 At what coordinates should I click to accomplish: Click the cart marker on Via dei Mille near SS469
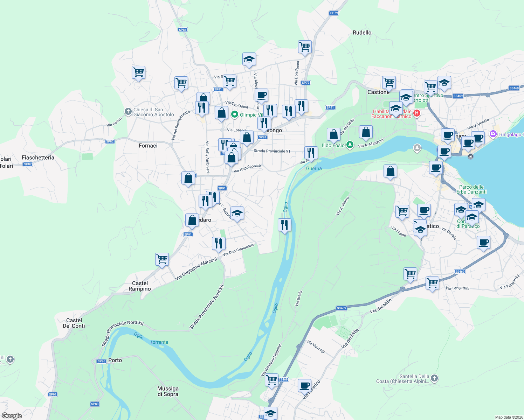pos(410,274)
